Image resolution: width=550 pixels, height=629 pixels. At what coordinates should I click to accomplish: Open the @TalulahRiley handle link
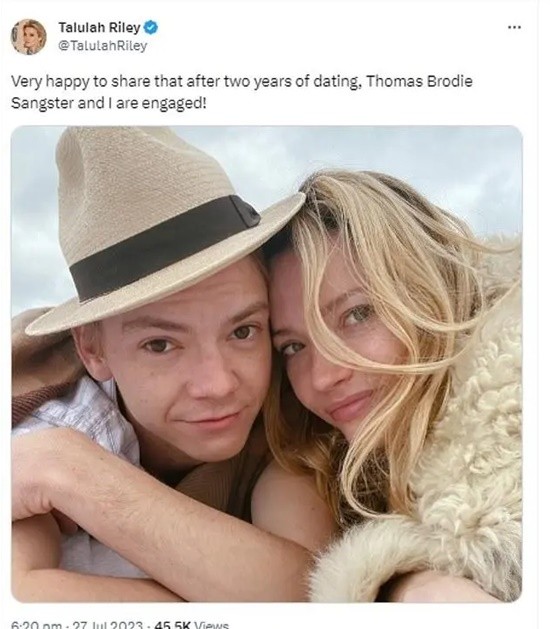tap(103, 46)
